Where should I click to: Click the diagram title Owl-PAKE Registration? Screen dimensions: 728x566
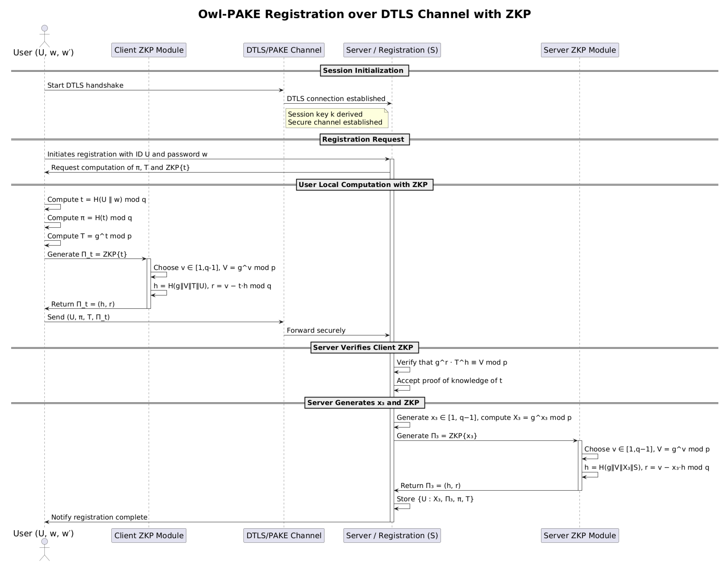pyautogui.click(x=364, y=14)
